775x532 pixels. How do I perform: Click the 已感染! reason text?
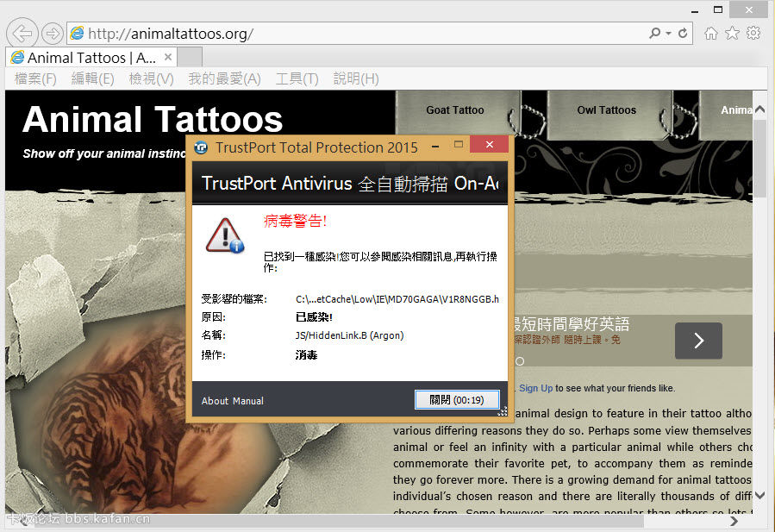tap(314, 317)
